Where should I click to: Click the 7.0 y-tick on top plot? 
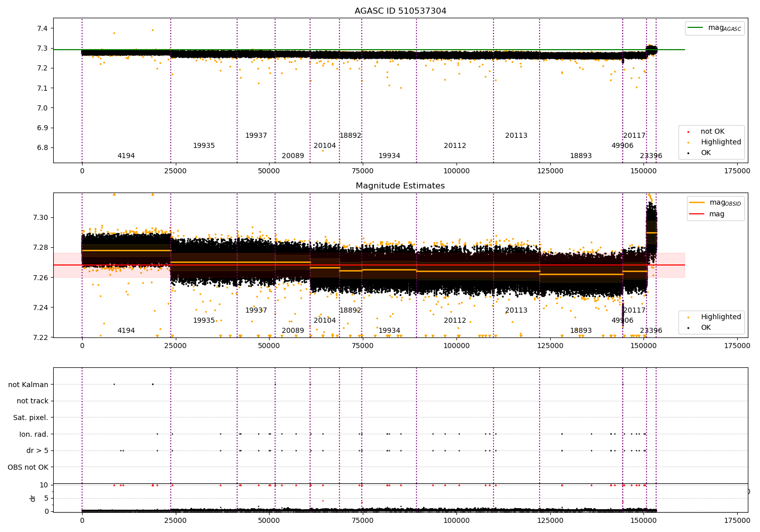click(43, 108)
